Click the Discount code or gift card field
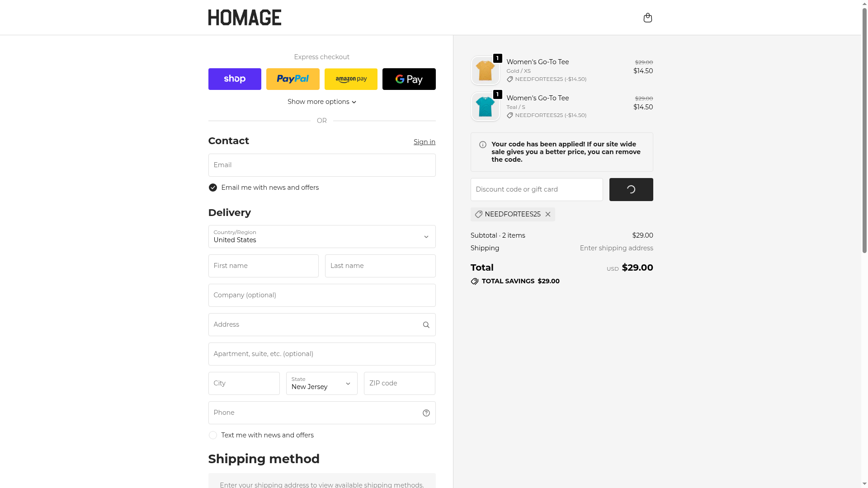The height and width of the screenshot is (488, 868). pos(536,189)
